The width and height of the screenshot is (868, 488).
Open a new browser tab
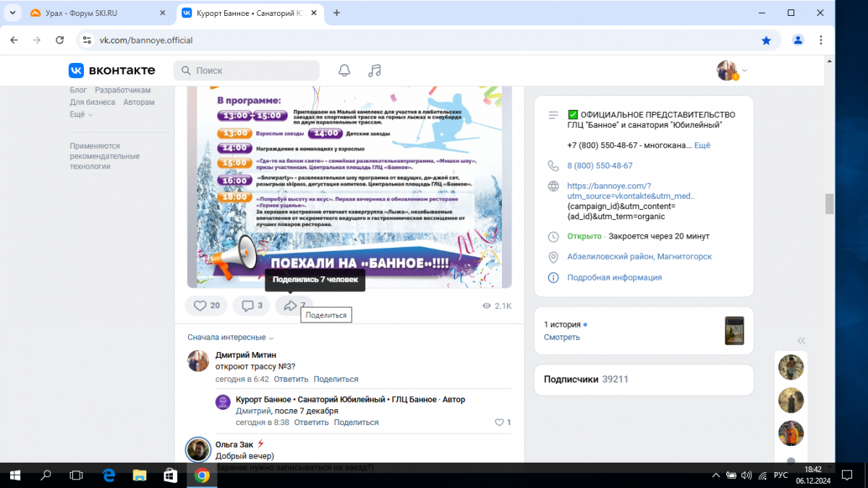(336, 13)
